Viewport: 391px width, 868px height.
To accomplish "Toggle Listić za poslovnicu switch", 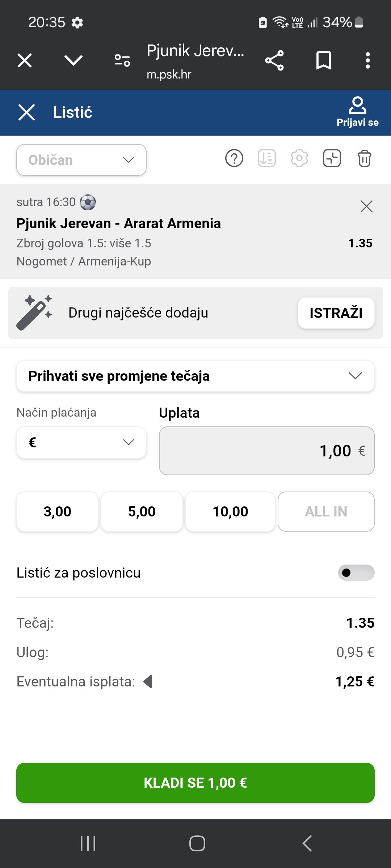I will click(356, 573).
